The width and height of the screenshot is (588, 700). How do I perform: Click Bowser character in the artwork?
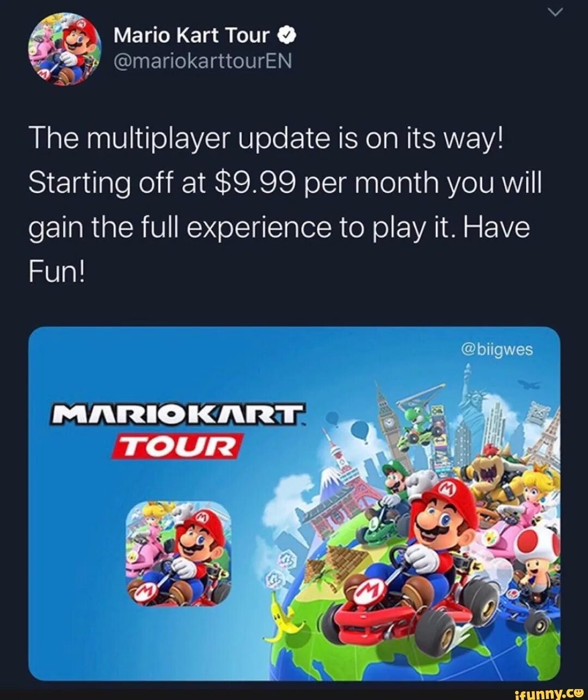pyautogui.click(x=493, y=474)
